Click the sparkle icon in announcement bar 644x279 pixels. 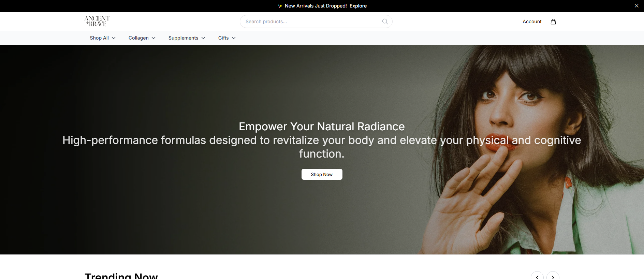click(x=280, y=6)
